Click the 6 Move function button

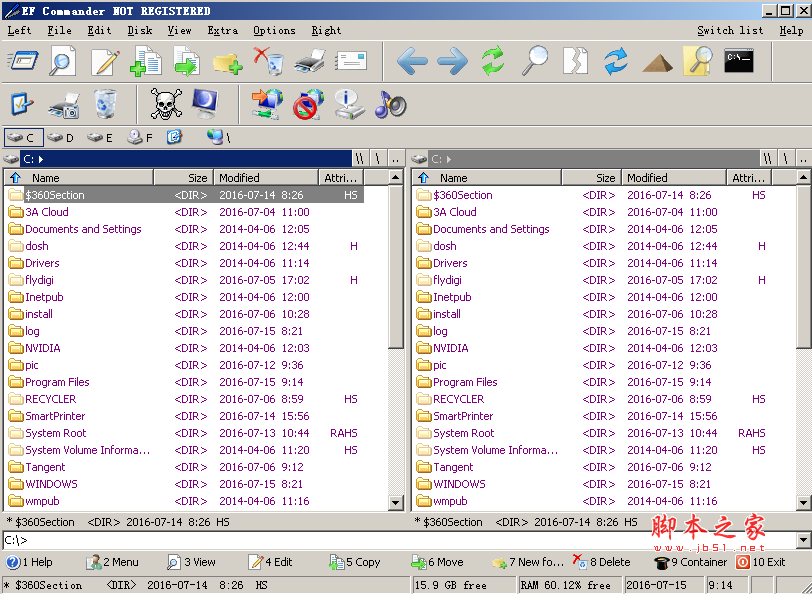[438, 562]
